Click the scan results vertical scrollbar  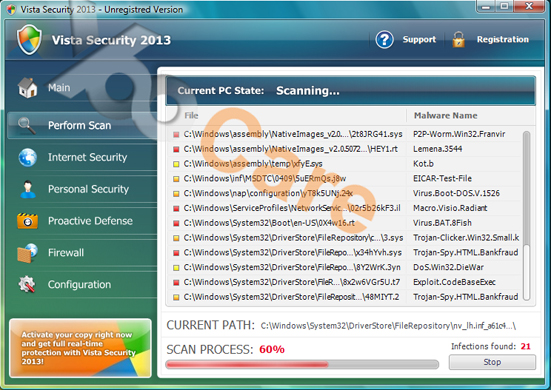tap(526, 216)
